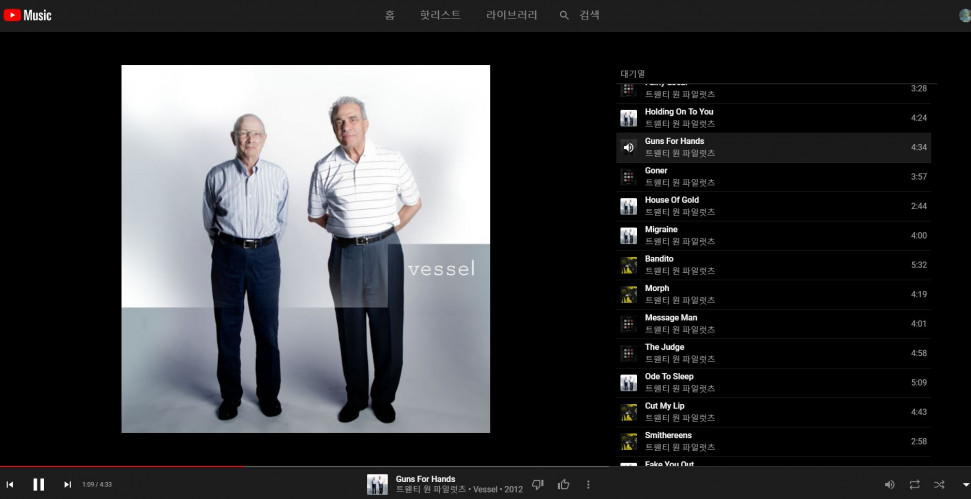Viewport: 971px width, 499px height.
Task: Click the Cut My Lip album thumbnail
Action: [629, 412]
